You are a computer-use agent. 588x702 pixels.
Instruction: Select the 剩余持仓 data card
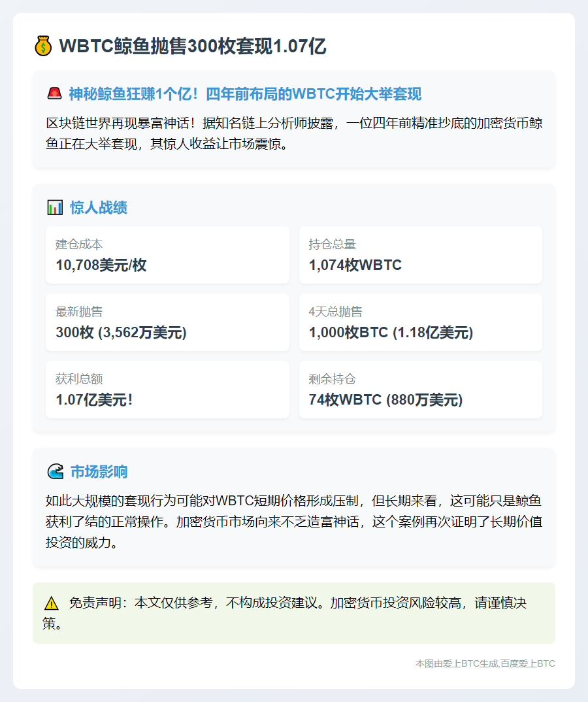[x=420, y=389]
